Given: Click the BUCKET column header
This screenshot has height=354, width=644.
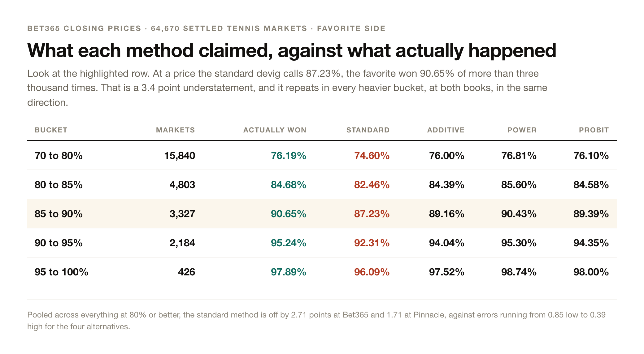Looking at the screenshot, I should pyautogui.click(x=51, y=130).
